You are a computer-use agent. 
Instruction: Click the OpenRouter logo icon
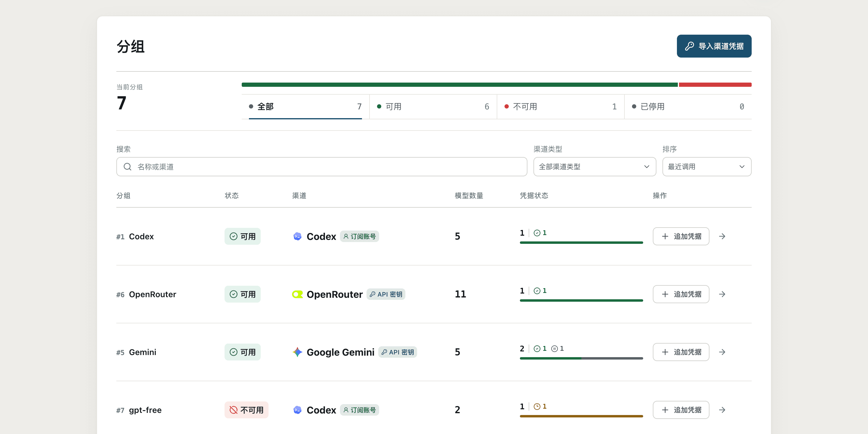pyautogui.click(x=297, y=294)
